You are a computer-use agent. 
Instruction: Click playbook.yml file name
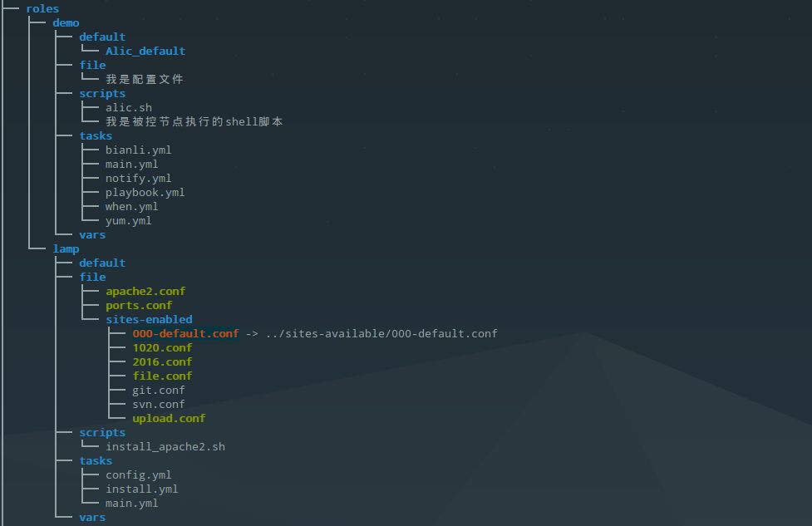(145, 193)
